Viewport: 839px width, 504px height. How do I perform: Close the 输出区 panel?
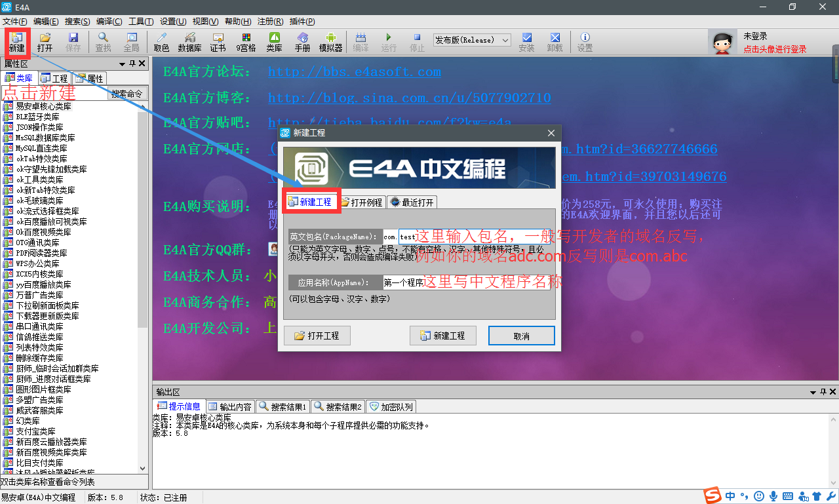(832, 391)
